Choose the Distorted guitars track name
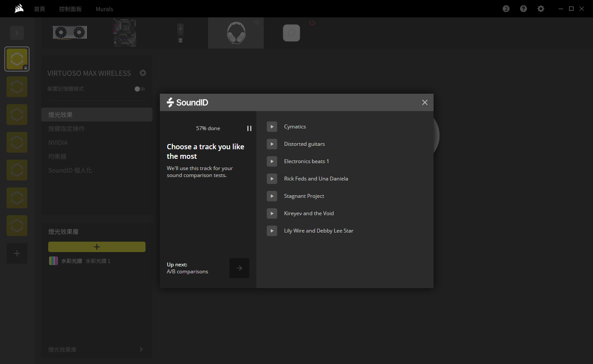Viewport: 593px width, 364px height. 305,144
